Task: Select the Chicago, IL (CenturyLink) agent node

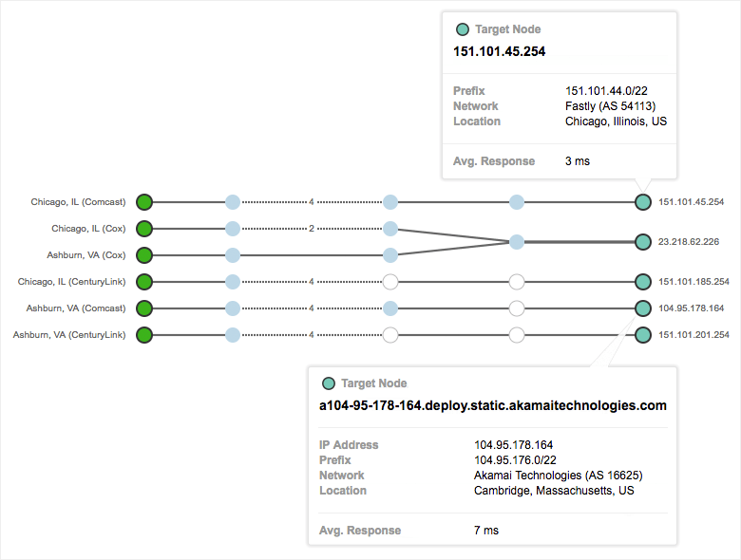Action: coord(144,282)
